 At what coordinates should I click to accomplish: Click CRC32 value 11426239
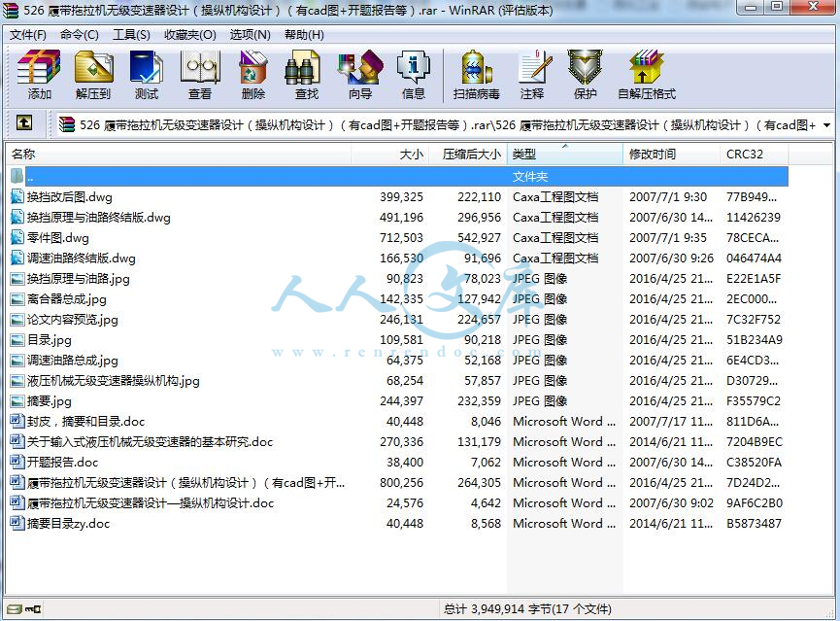click(x=754, y=217)
